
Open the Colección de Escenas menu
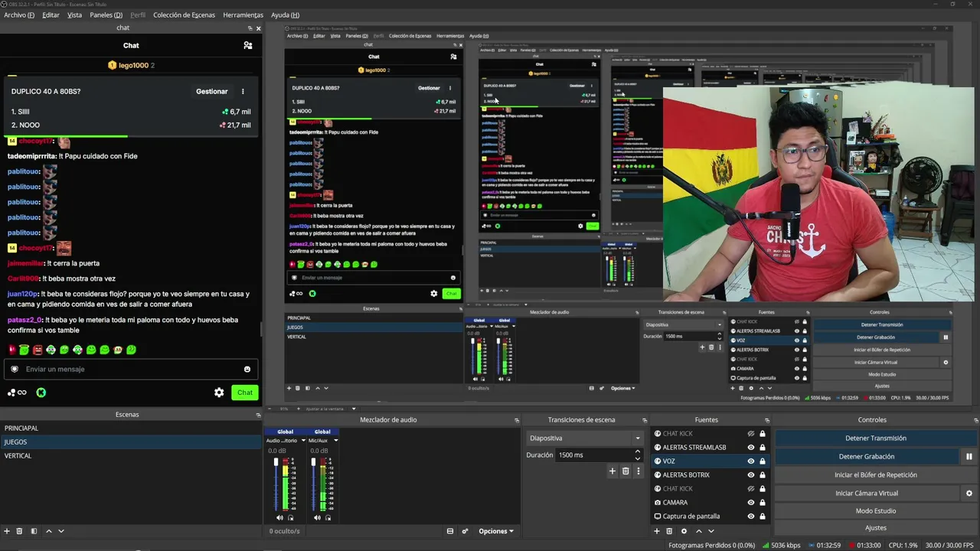[x=184, y=15]
